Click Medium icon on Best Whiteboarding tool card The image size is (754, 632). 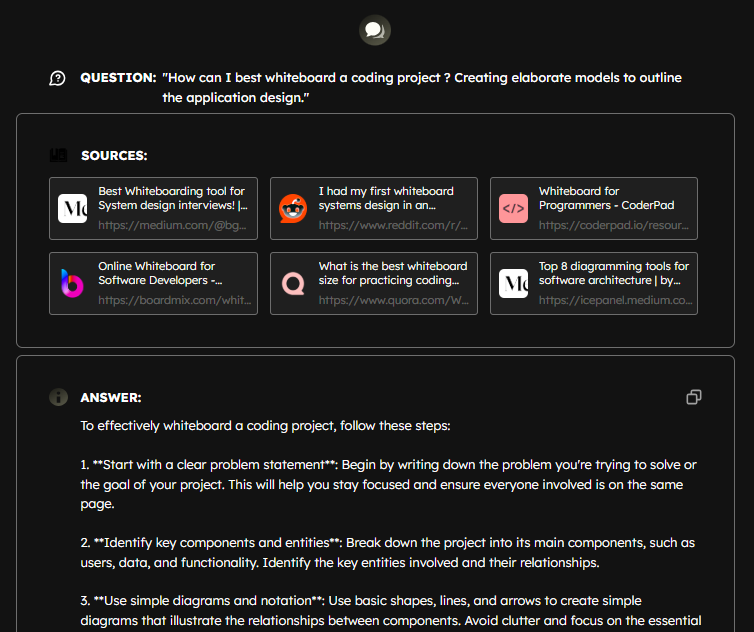(73, 208)
